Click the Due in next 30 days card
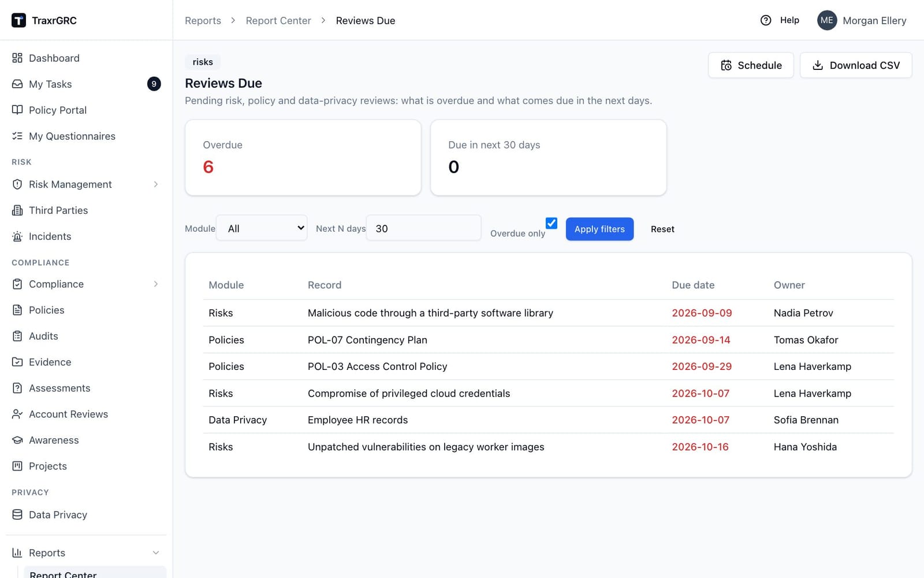This screenshot has width=924, height=578. pyautogui.click(x=549, y=157)
